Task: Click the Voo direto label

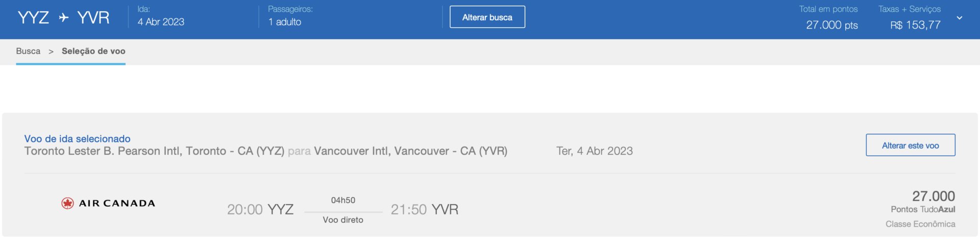Action: [x=343, y=220]
